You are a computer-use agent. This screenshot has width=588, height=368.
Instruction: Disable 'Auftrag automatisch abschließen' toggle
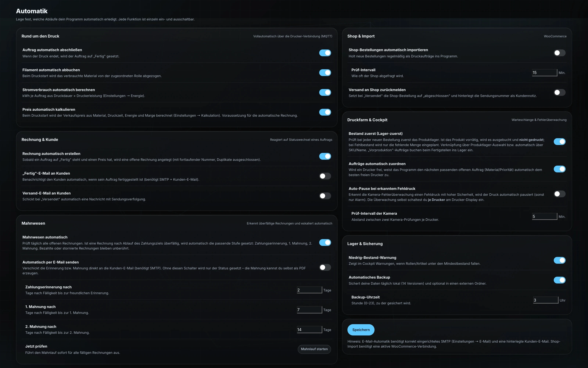pos(325,53)
